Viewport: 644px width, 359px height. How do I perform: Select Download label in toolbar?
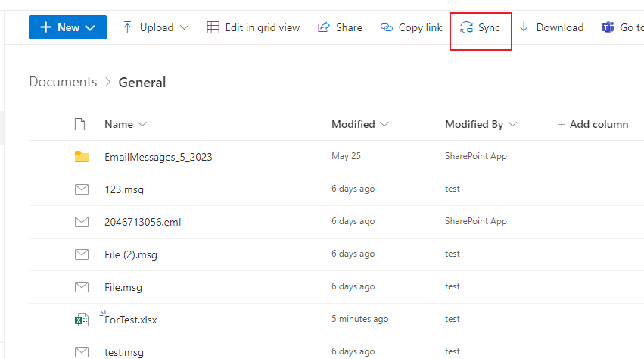[x=560, y=27]
